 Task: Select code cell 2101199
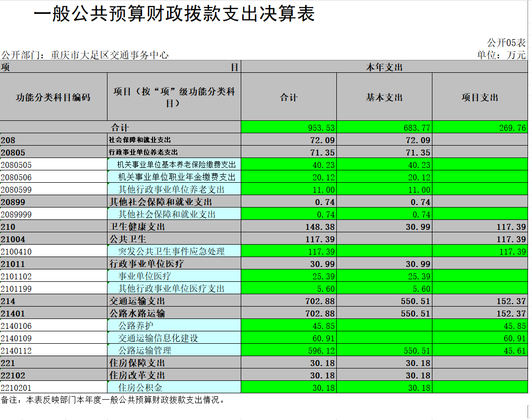53,289
